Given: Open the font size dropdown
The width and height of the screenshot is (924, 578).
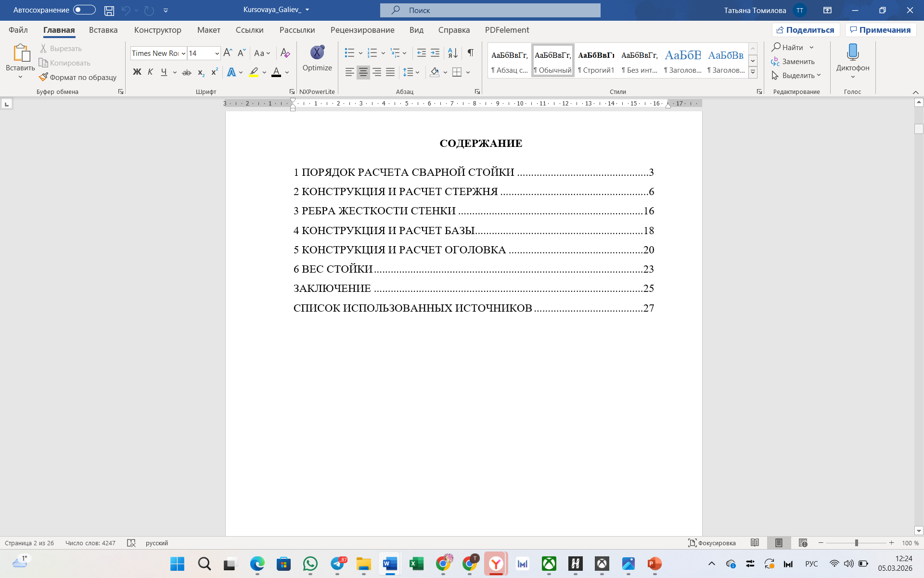Looking at the screenshot, I should coord(217,53).
